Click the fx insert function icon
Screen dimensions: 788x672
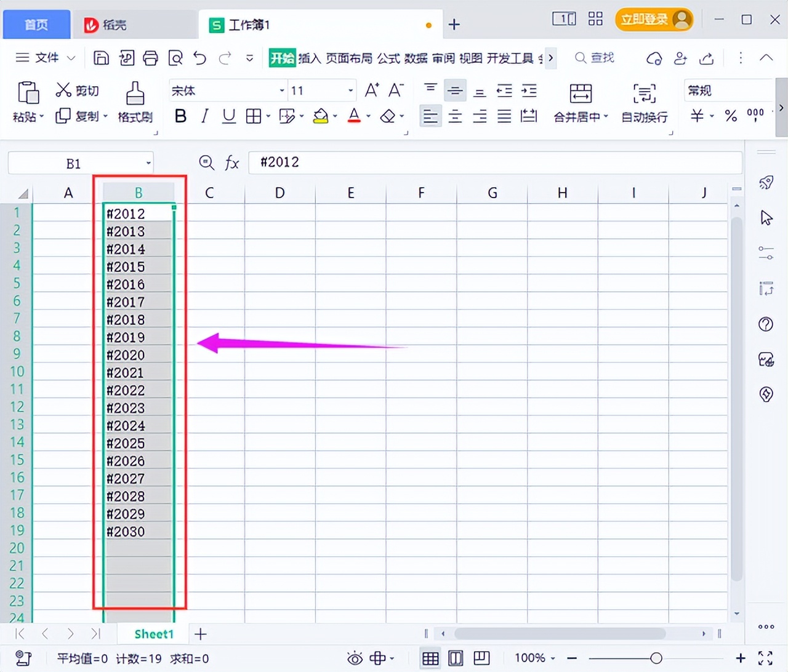pyautogui.click(x=232, y=162)
